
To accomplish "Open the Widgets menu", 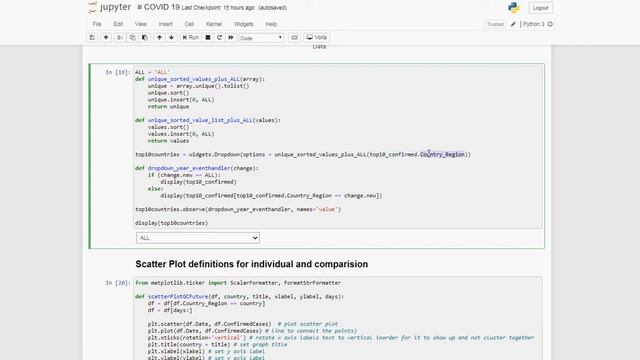I will 244,24.
